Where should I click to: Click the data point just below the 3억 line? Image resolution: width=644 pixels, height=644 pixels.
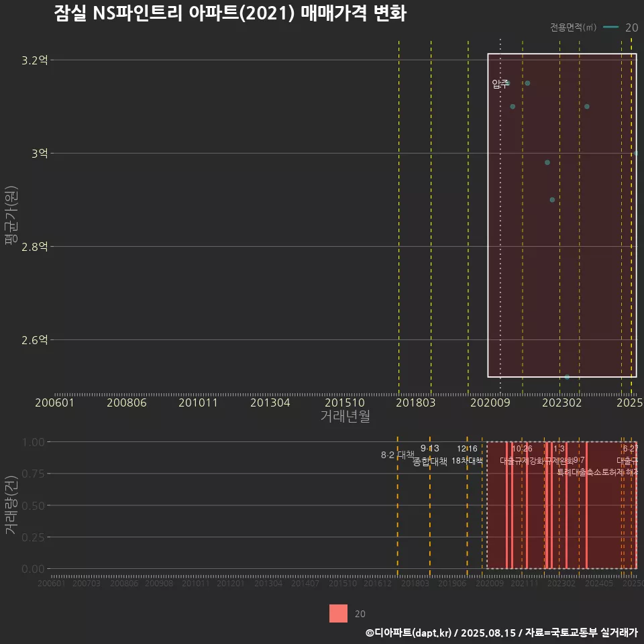547,162
